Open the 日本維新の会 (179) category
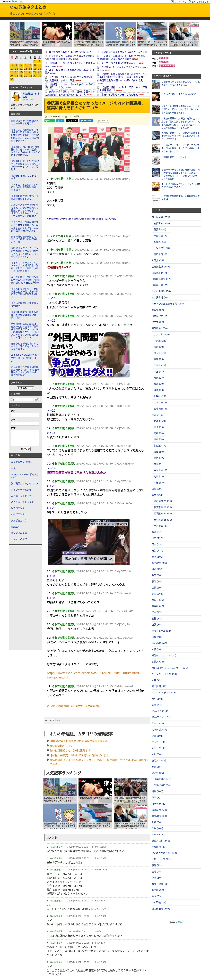 tap(162, 279)
